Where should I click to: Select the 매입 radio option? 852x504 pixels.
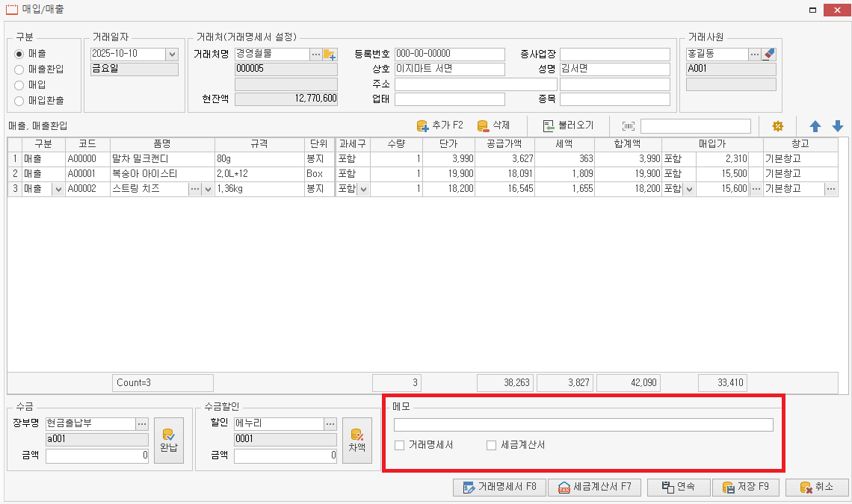(x=20, y=85)
